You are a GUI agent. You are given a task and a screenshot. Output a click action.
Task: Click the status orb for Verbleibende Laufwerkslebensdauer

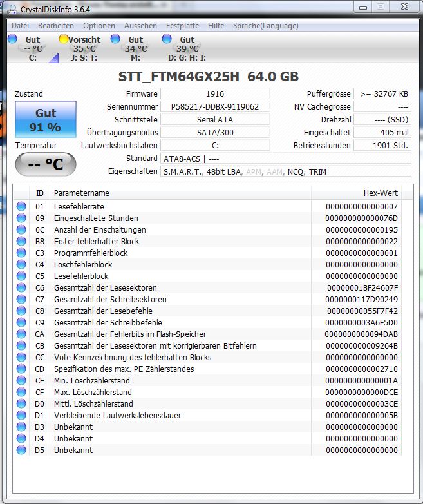[x=21, y=415]
